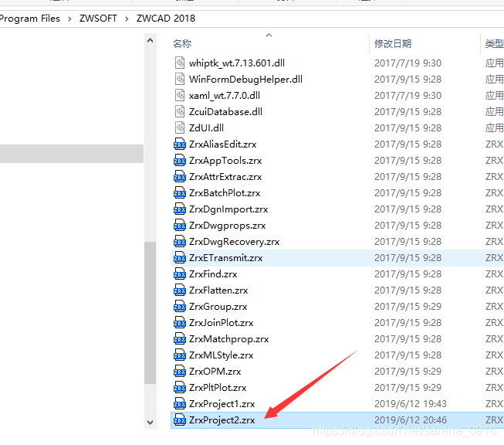Select file name ZcuiDatabase.dll
Image resolution: width=504 pixels, height=445 pixels.
tap(225, 112)
